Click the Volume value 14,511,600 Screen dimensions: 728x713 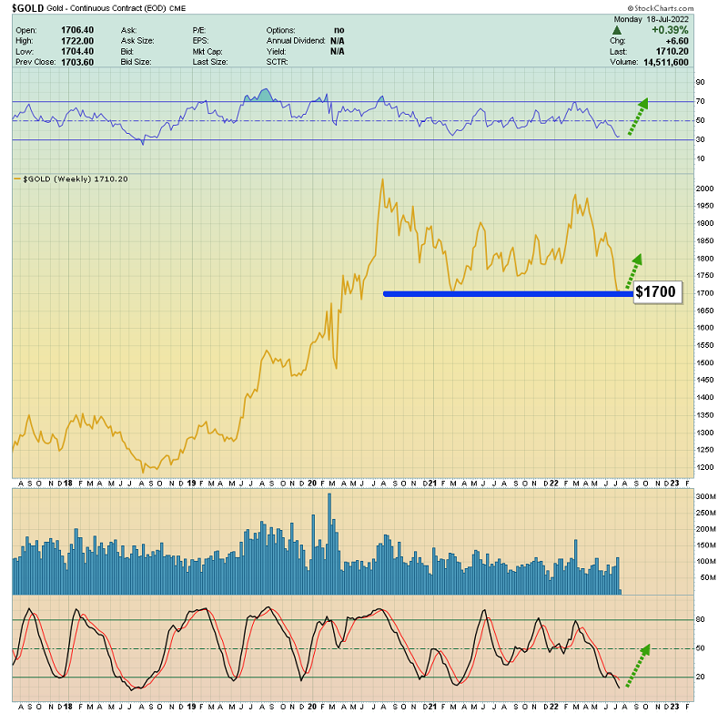tap(663, 62)
